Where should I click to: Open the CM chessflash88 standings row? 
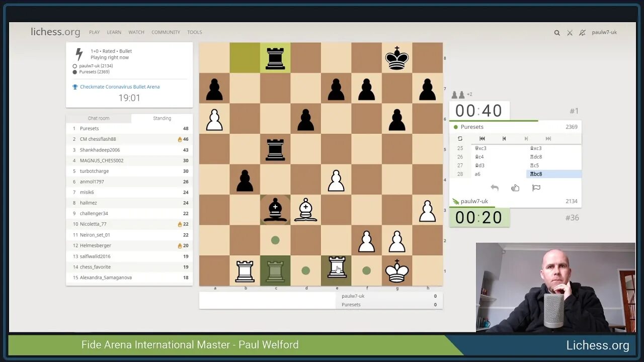tap(129, 139)
